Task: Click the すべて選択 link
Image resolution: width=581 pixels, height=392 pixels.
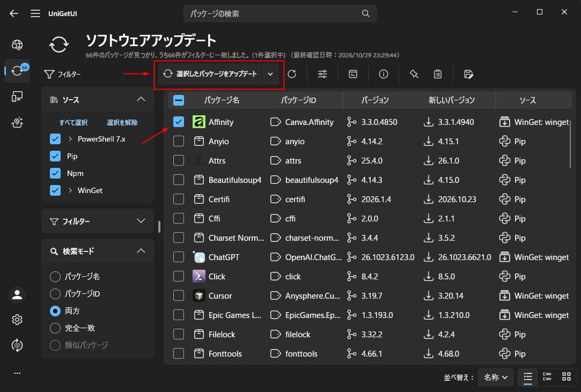Action: point(73,123)
